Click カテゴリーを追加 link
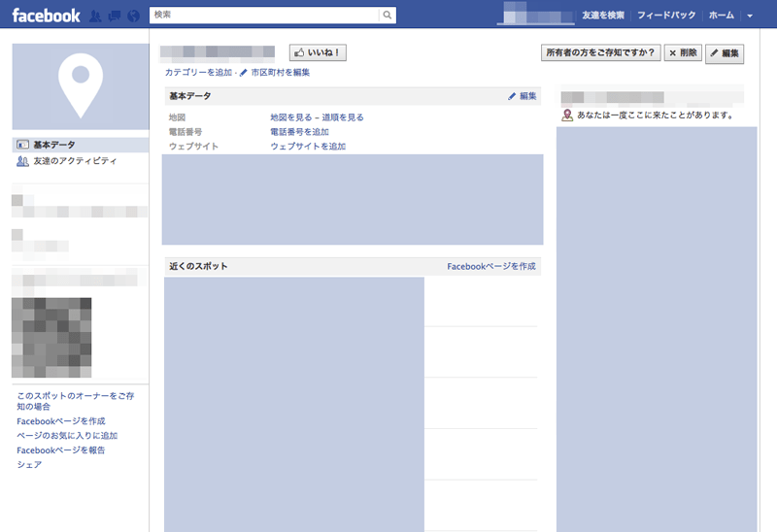Viewport: 777px width, 532px height. pos(198,72)
